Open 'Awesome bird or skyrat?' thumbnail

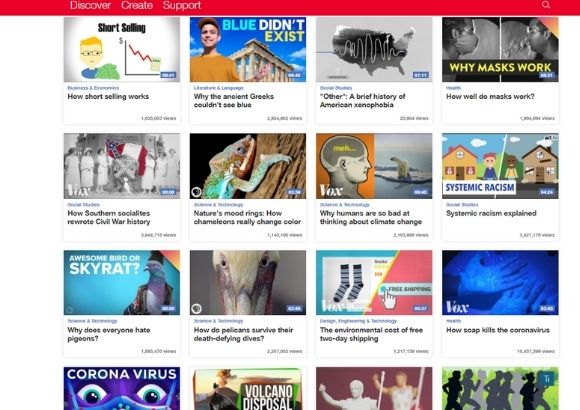[x=122, y=283]
